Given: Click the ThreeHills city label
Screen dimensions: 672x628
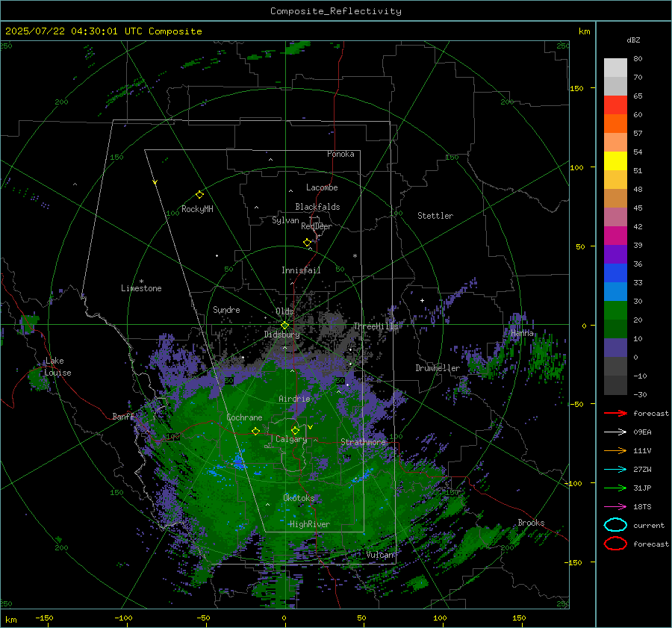Looking at the screenshot, I should click(376, 326).
